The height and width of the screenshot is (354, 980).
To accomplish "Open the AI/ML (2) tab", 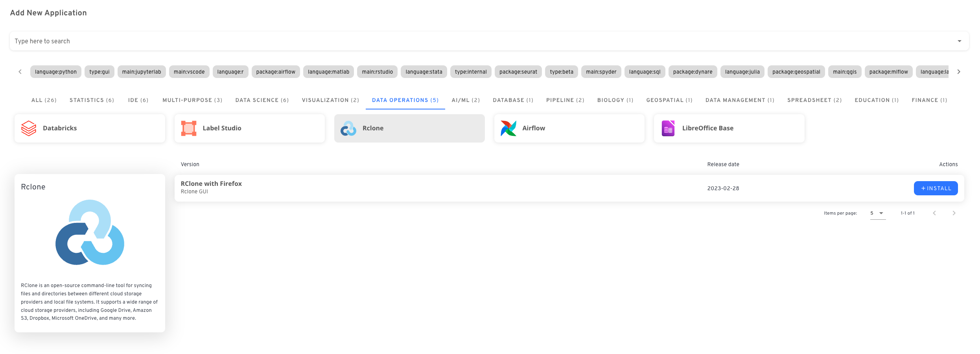I will pos(466,100).
